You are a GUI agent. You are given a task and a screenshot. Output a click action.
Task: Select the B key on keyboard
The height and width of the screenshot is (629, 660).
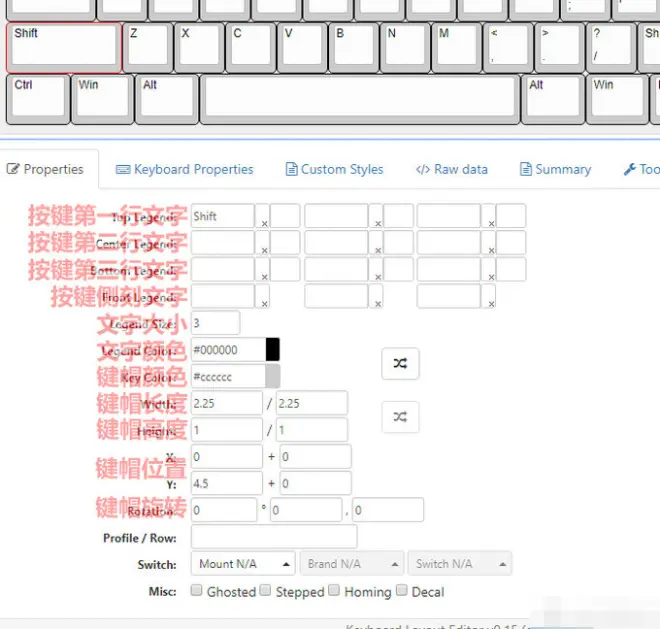(354, 48)
